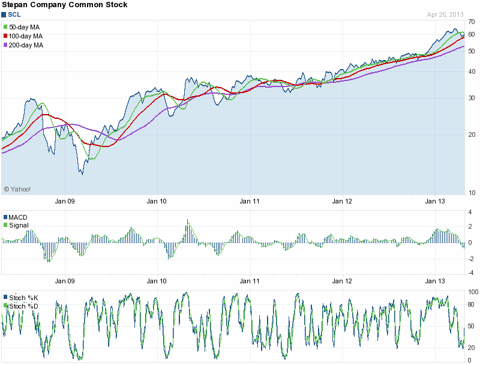Click the price axis value '60'
Image resolution: width=480 pixels, height=365 pixels.
471,35
